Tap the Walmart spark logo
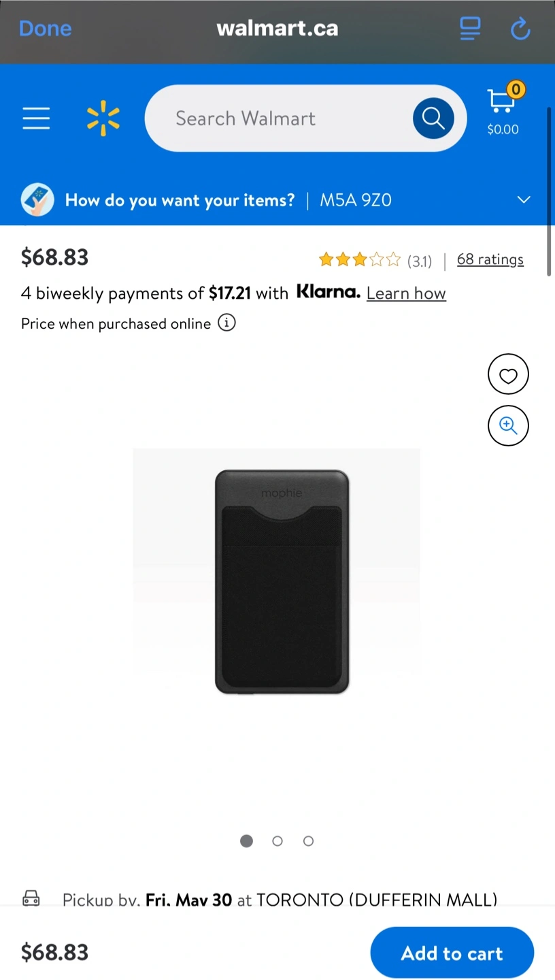The image size is (555, 980). pyautogui.click(x=103, y=118)
